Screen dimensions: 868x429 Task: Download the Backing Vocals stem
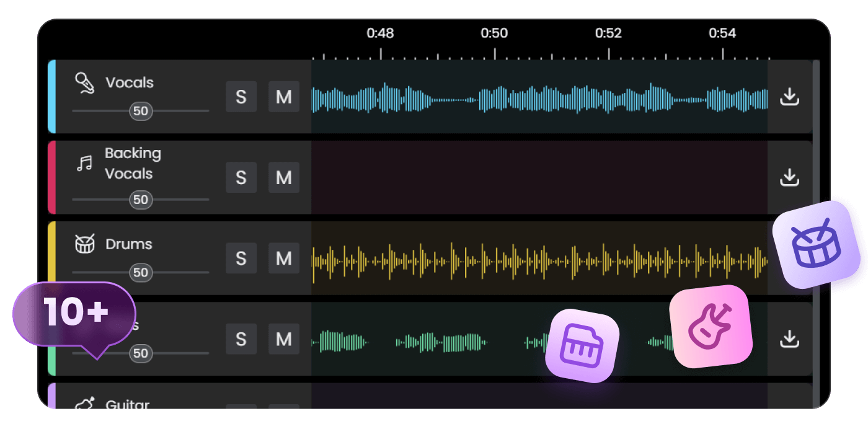point(789,177)
